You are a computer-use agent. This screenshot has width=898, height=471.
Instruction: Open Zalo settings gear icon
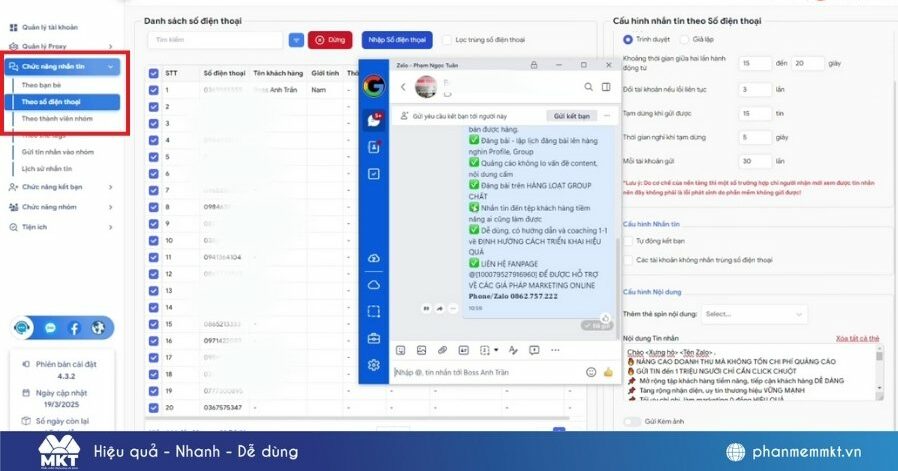pyautogui.click(x=373, y=365)
